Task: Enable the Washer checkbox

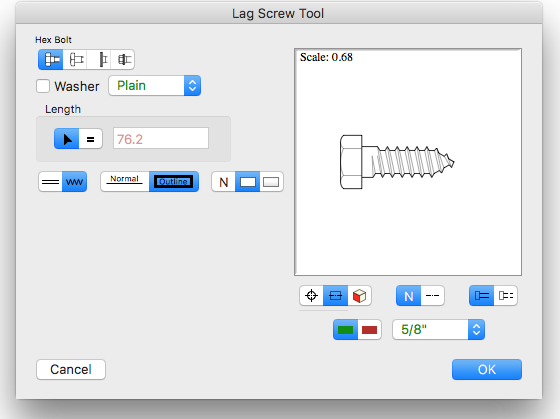Action: tap(43, 86)
